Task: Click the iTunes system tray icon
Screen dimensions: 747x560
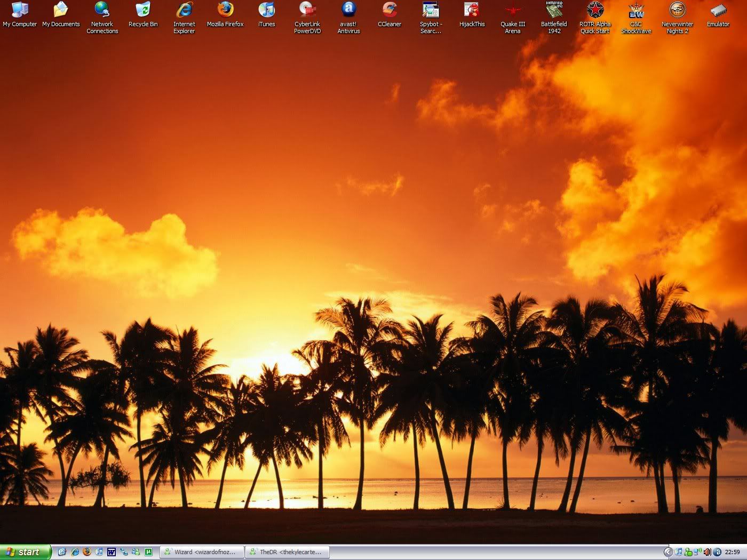Action: point(679,552)
